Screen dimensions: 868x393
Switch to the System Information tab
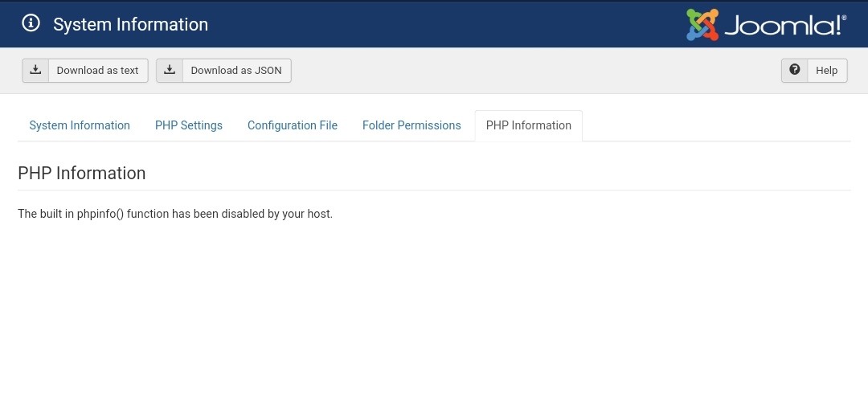[80, 125]
